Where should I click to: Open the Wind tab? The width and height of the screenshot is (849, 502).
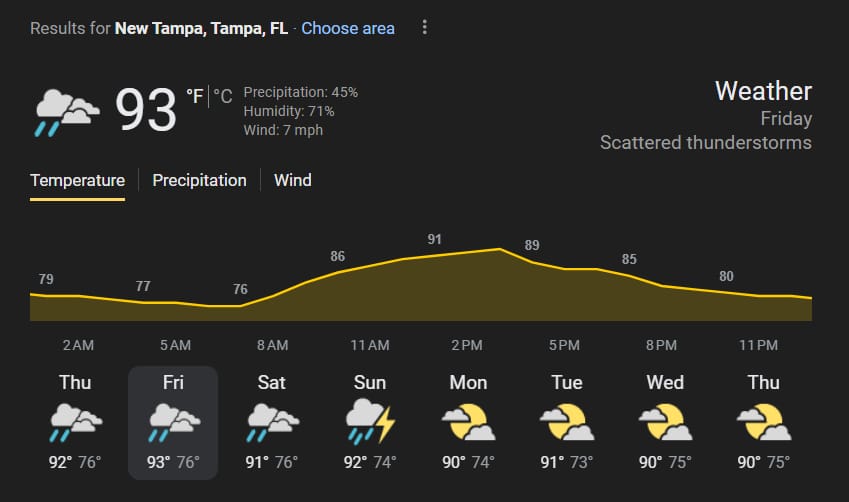pyautogui.click(x=292, y=180)
